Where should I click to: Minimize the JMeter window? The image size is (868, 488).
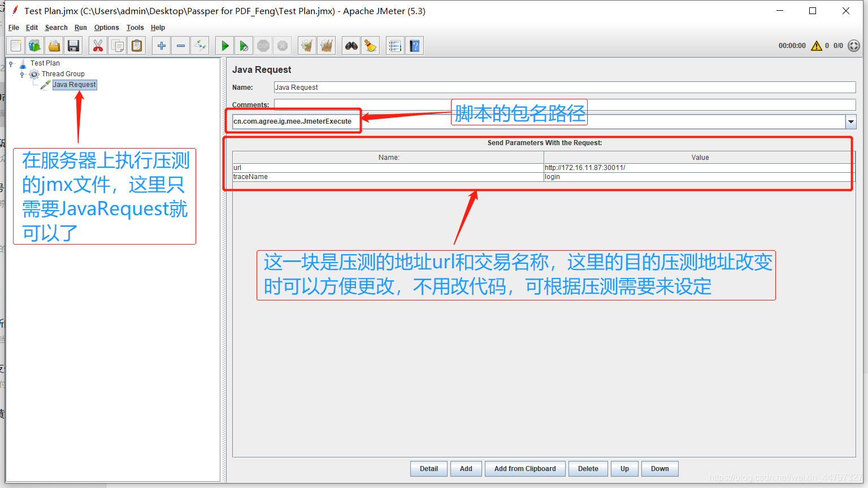(x=780, y=11)
